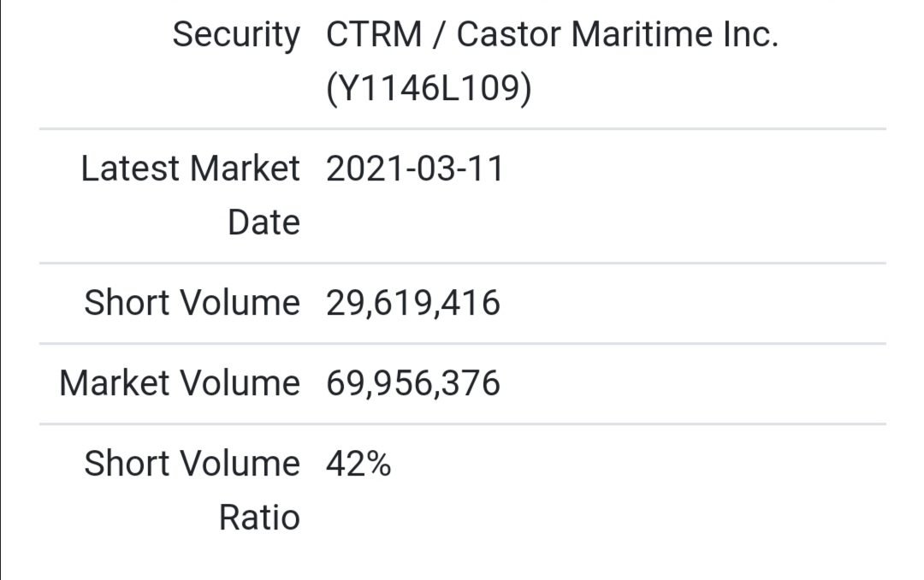Select the 42% ratio value
The height and width of the screenshot is (580, 924).
click(358, 464)
